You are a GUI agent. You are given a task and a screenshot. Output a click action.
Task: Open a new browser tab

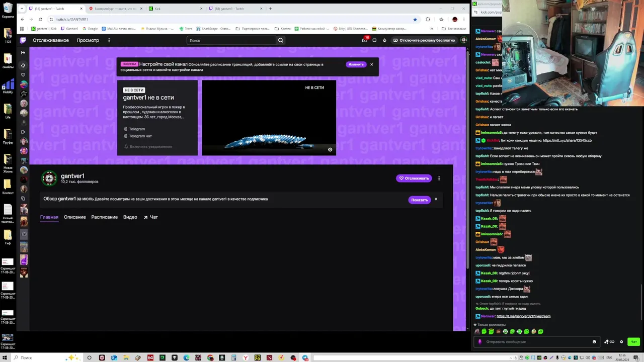click(x=270, y=9)
